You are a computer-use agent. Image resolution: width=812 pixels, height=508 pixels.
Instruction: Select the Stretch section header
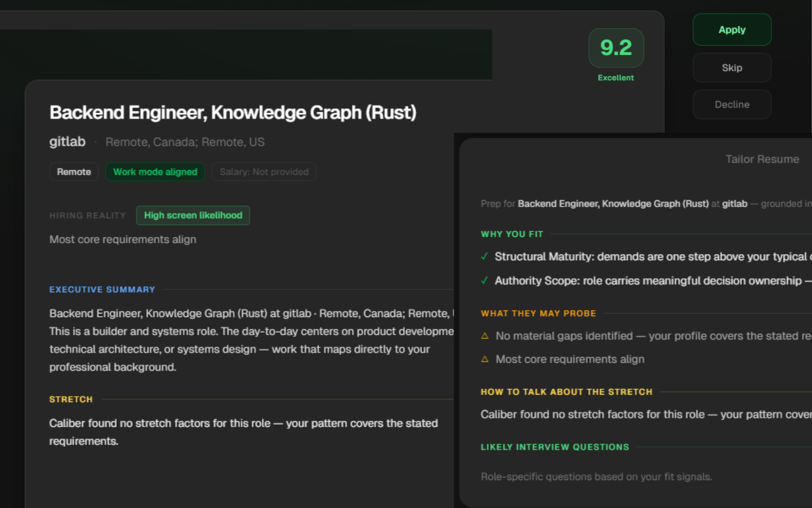(x=71, y=400)
